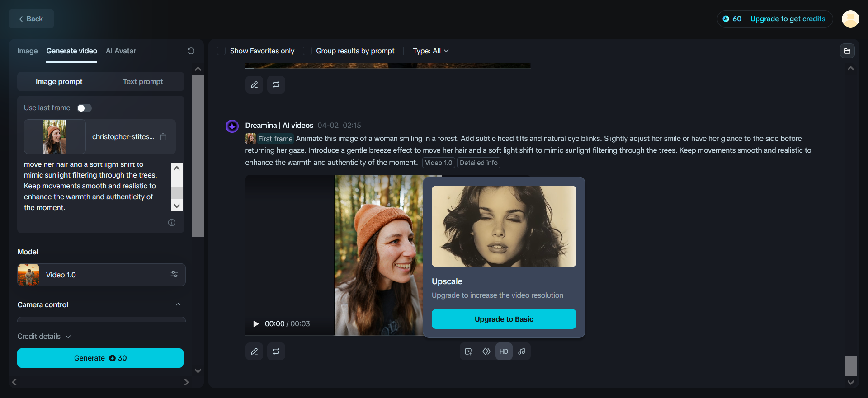Image resolution: width=868 pixels, height=398 pixels.
Task: Click left panel horizontal scroll-left arrow
Action: pyautogui.click(x=14, y=382)
